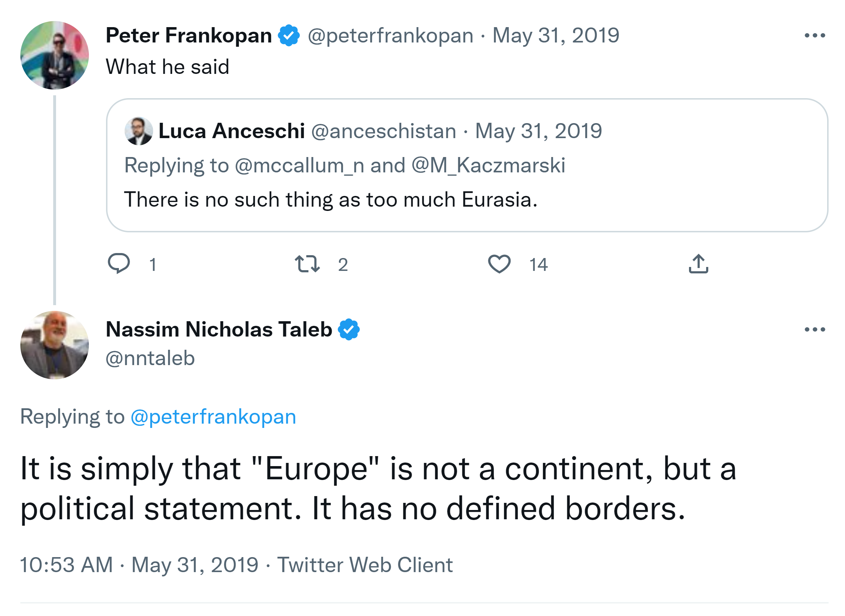Click Luca Anceschi's small avatar in quoted tweet
This screenshot has width=845, height=616.
click(x=139, y=131)
